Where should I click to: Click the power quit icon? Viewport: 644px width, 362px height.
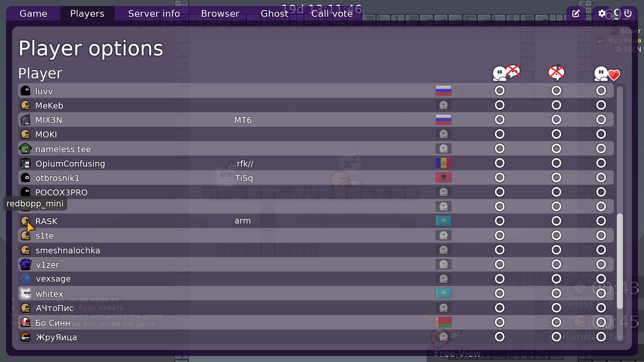tap(628, 13)
